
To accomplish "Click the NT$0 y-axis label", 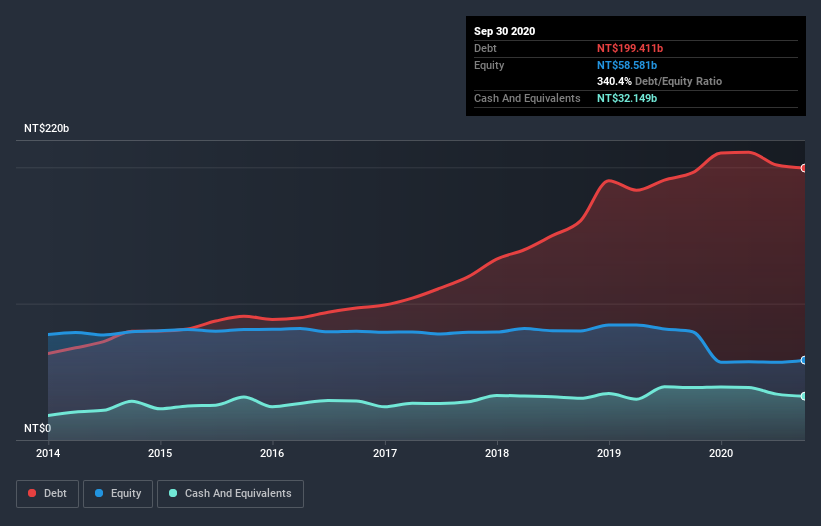I will [x=38, y=428].
